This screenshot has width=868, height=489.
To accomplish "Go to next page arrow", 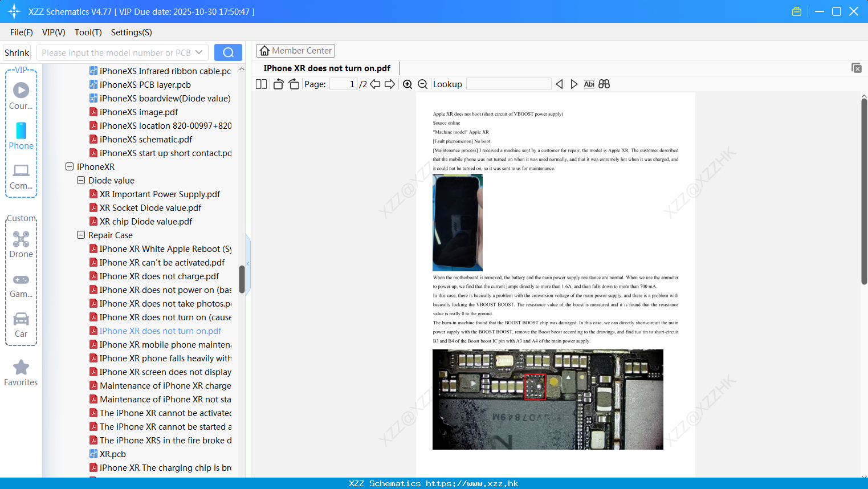I will pyautogui.click(x=390, y=84).
